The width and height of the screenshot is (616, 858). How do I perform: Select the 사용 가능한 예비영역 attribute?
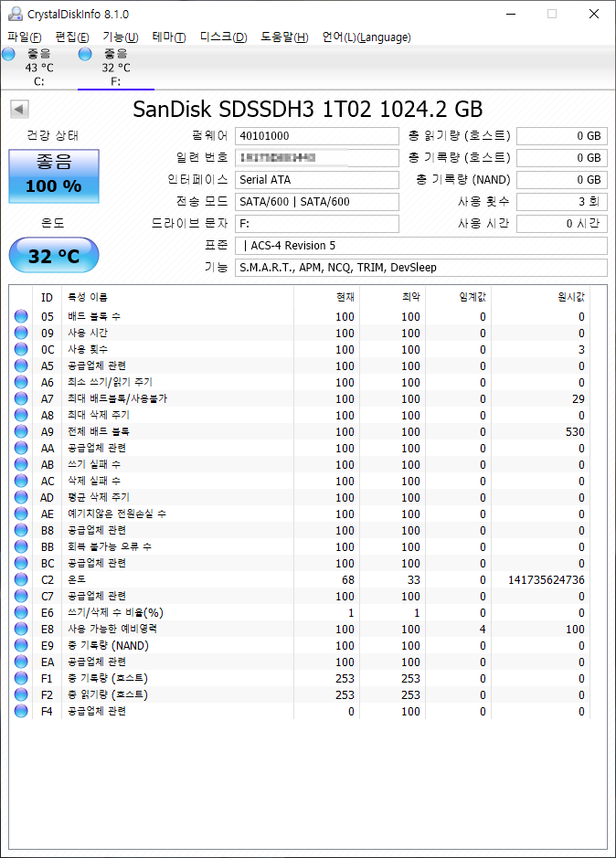tap(112, 629)
